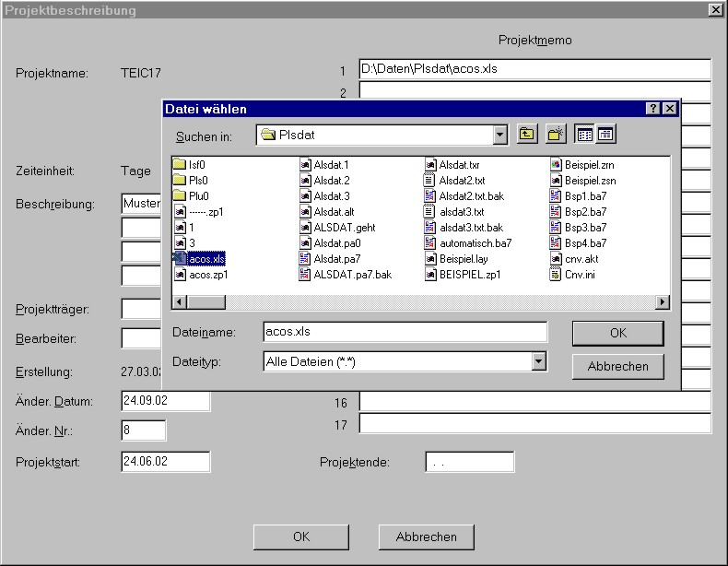Click the Projektmemo line 17 field
Screen dimensions: 728x566
(x=534, y=423)
